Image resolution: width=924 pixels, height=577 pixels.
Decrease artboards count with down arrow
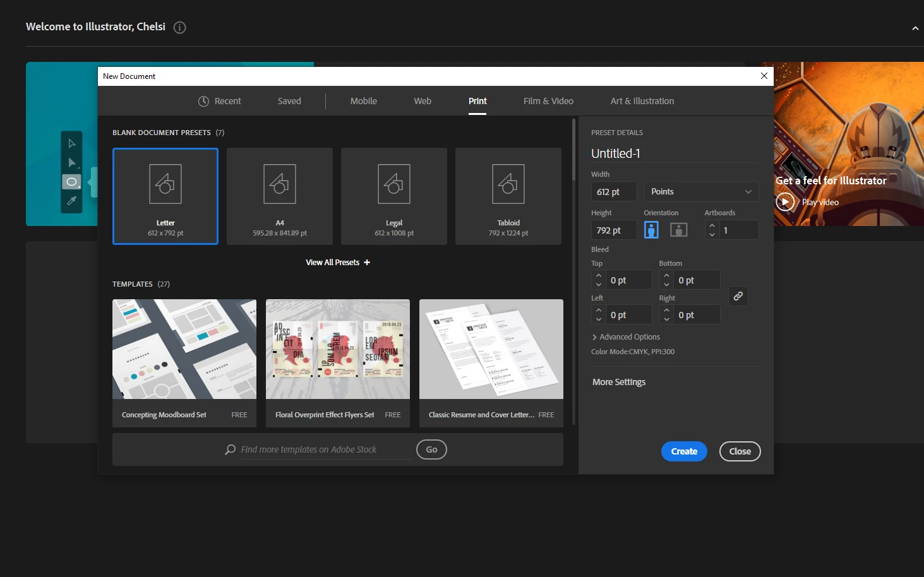712,235
